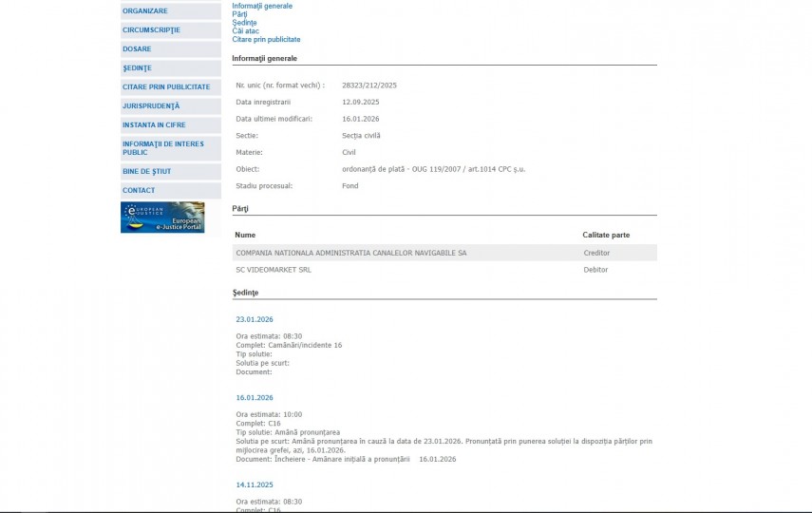Viewport: 812px width, 513px height.
Task: Open the 16.01.2026 hearing entry
Action: 255,398
